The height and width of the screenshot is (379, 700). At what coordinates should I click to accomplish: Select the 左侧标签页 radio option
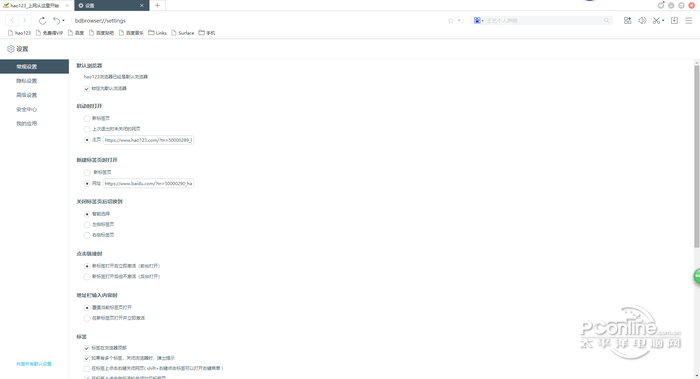point(87,225)
